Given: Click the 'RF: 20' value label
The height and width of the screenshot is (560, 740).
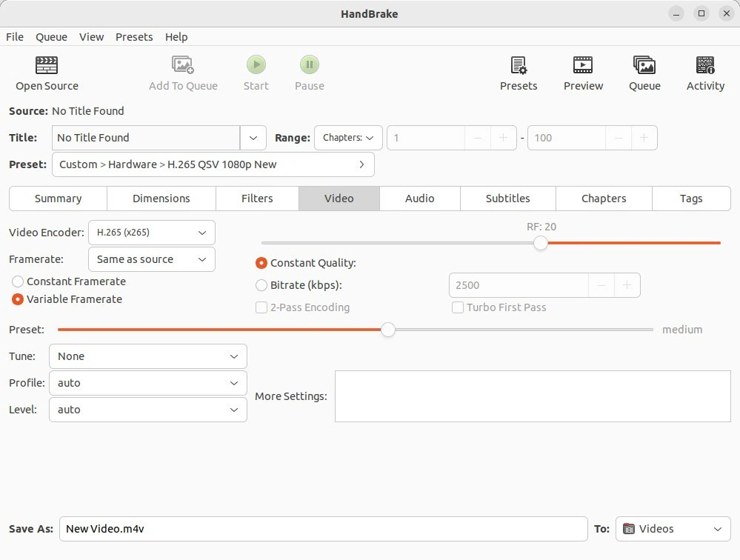Looking at the screenshot, I should click(x=541, y=227).
